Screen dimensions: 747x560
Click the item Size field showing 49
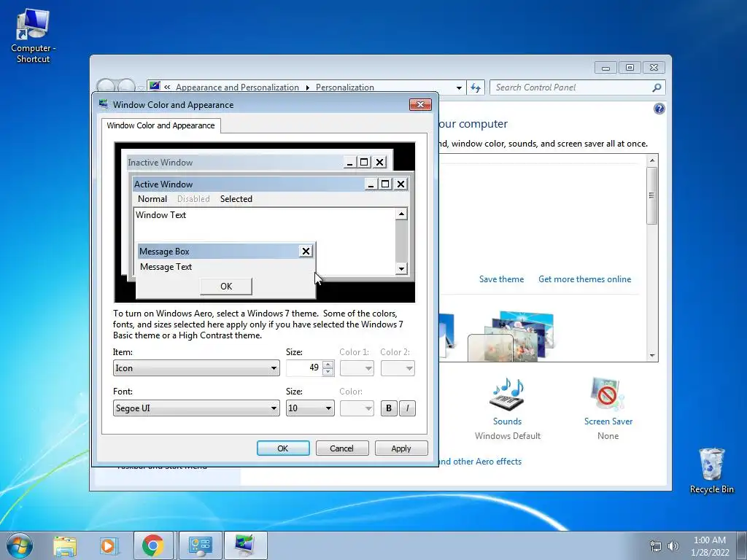tap(304, 368)
